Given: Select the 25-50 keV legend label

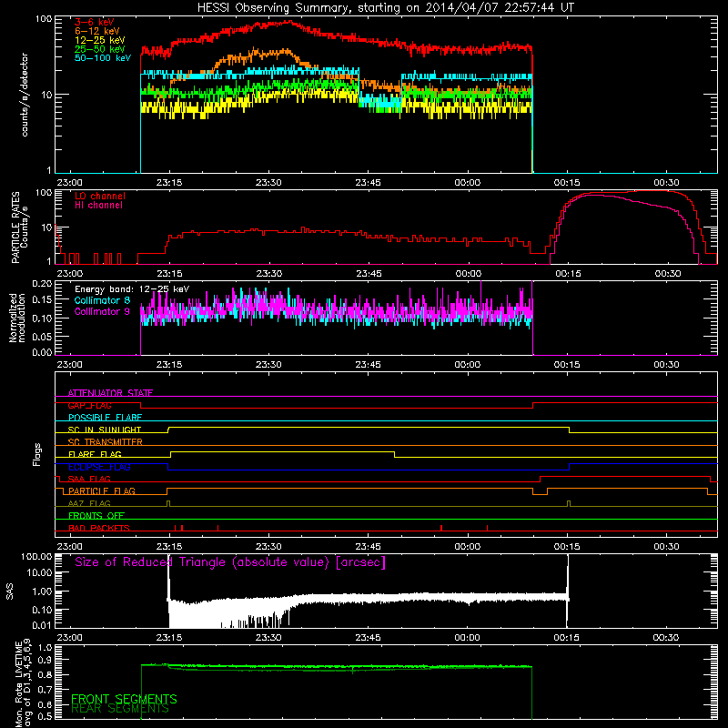Looking at the screenshot, I should (100, 49).
